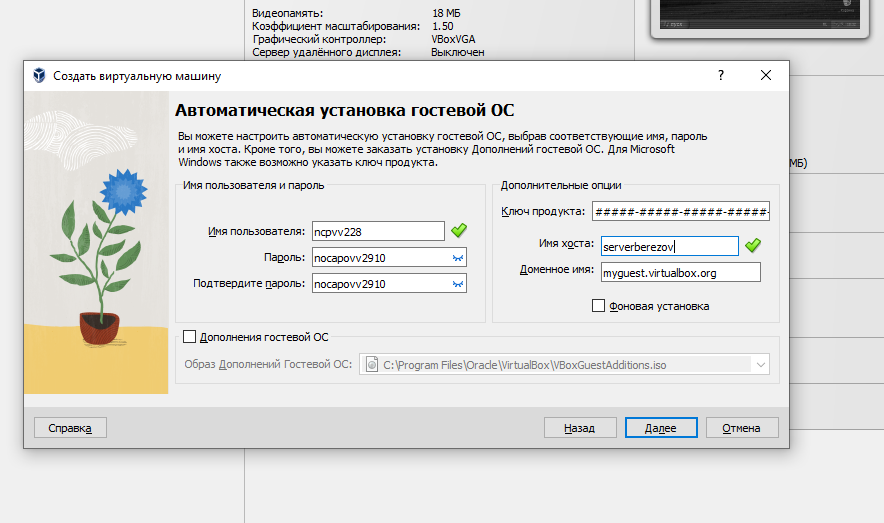Screen dimensions: 884x523
Task: Show the password using the eye icon in Пароль field
Action: click(458, 258)
